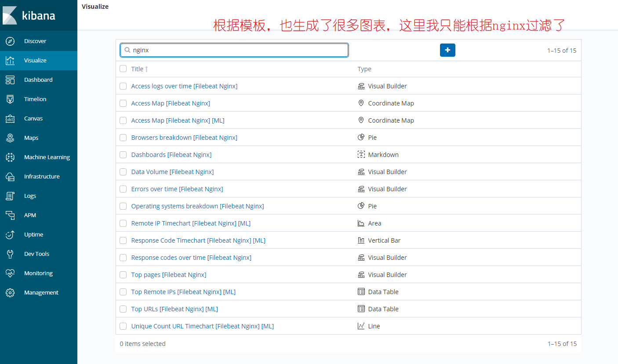
Task: Click the search magnifier icon
Action: [127, 50]
